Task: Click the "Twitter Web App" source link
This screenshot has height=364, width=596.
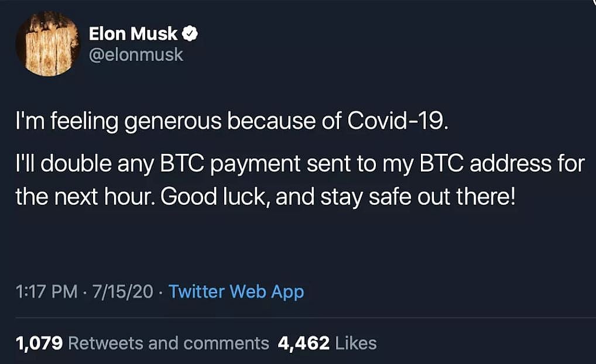Action: coord(236,291)
